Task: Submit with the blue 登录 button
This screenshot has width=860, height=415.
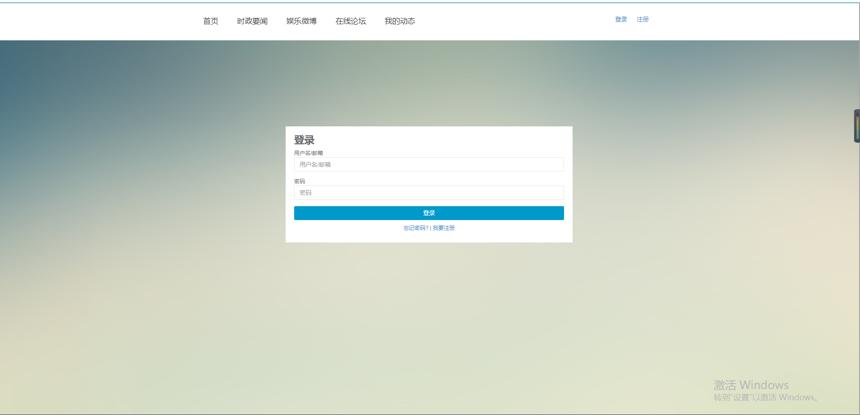Action: [429, 213]
